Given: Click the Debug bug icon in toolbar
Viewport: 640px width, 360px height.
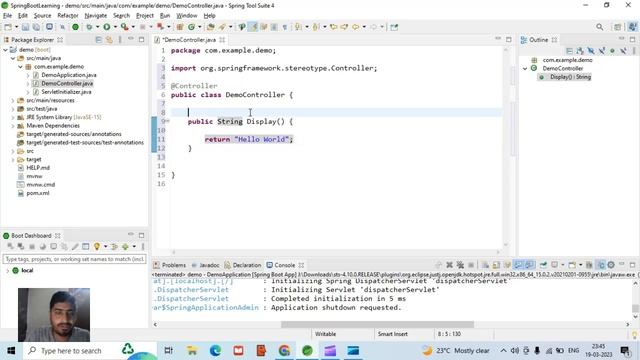Looking at the screenshot, I should [x=89, y=27].
